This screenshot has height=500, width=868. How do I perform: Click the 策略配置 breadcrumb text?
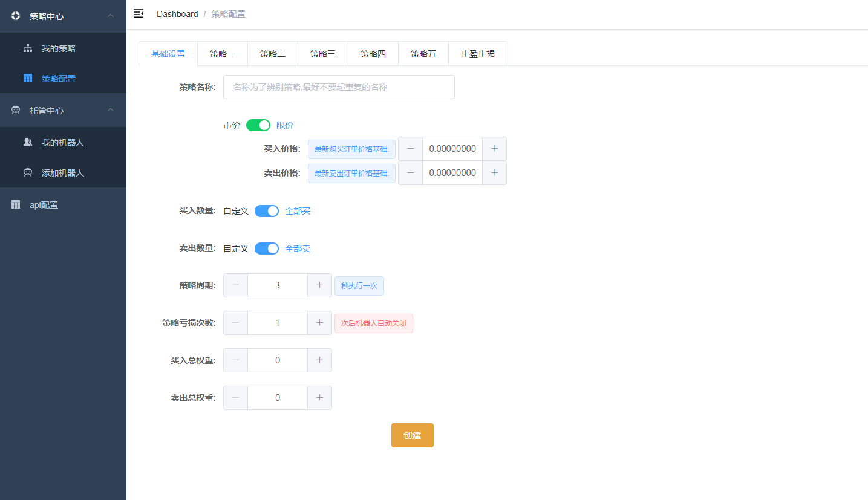coord(228,14)
